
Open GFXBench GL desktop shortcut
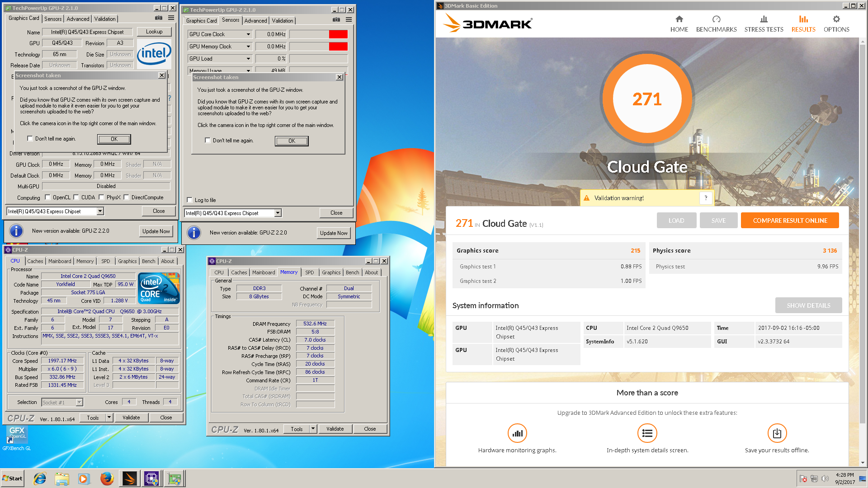click(x=17, y=437)
